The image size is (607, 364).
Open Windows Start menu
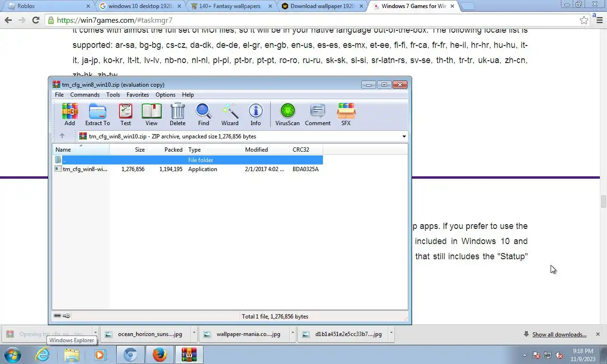[13, 355]
